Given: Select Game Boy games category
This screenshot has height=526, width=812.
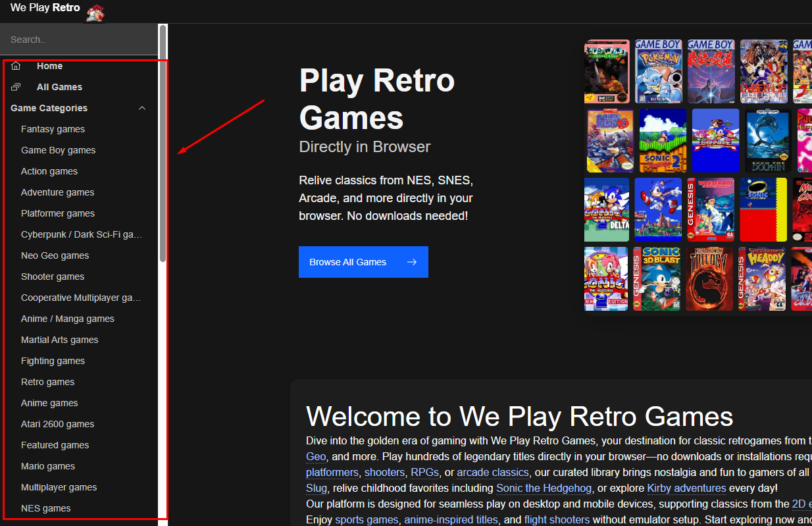Looking at the screenshot, I should (59, 150).
